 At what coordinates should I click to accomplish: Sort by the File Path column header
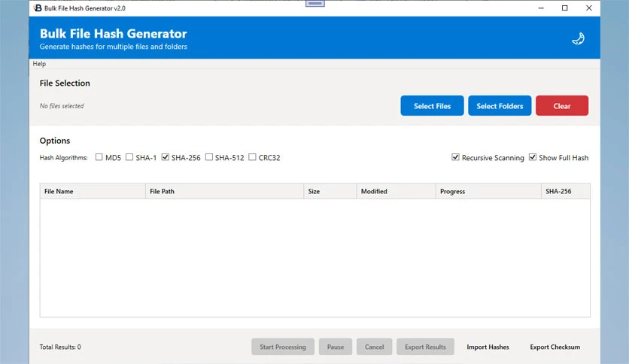(225, 191)
